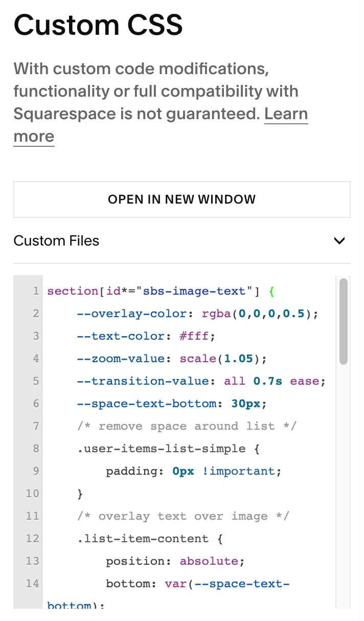The image size is (364, 621).
Task: Click the Custom Files label
Action: pyautogui.click(x=56, y=241)
